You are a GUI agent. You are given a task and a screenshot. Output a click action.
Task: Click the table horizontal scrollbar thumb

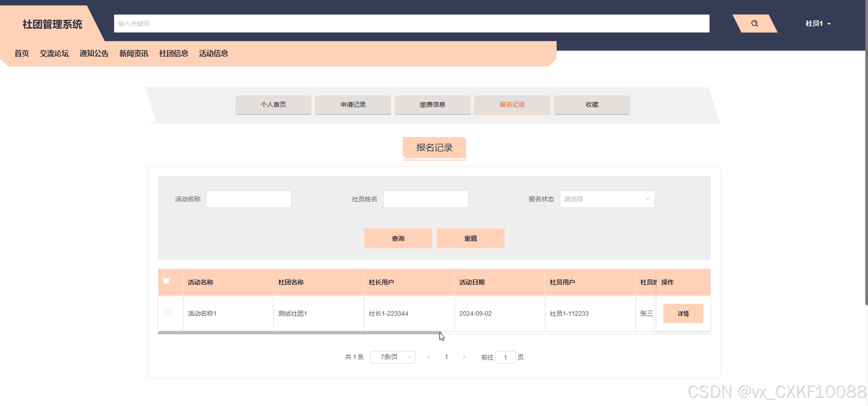(x=300, y=333)
